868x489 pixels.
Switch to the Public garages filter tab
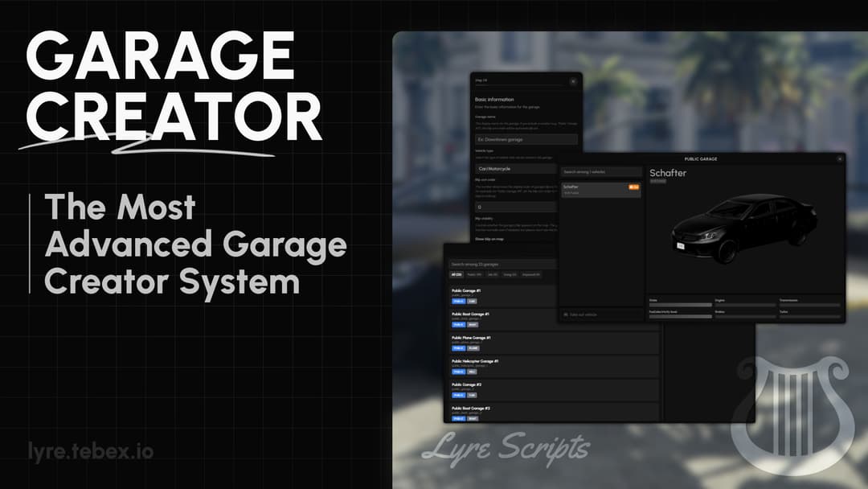(473, 275)
